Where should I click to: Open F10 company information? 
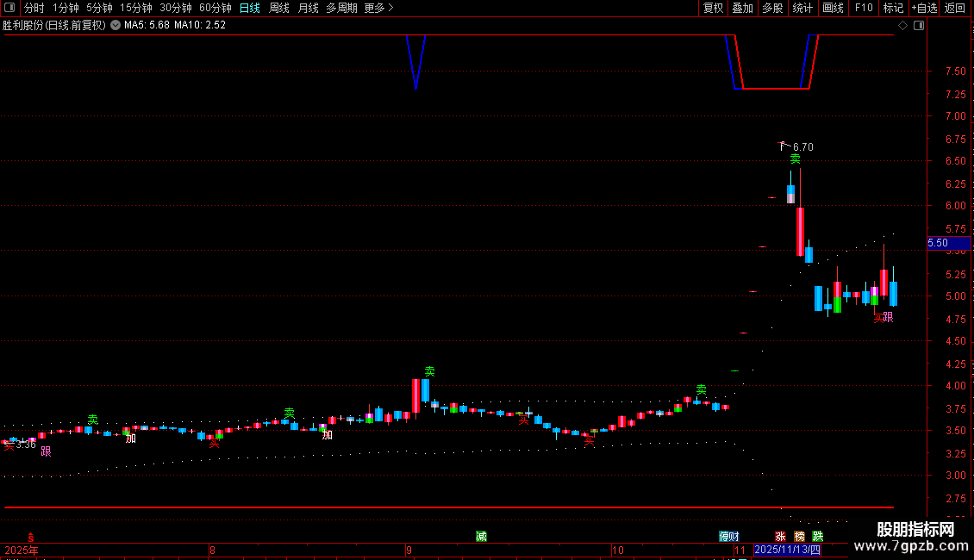pos(864,8)
